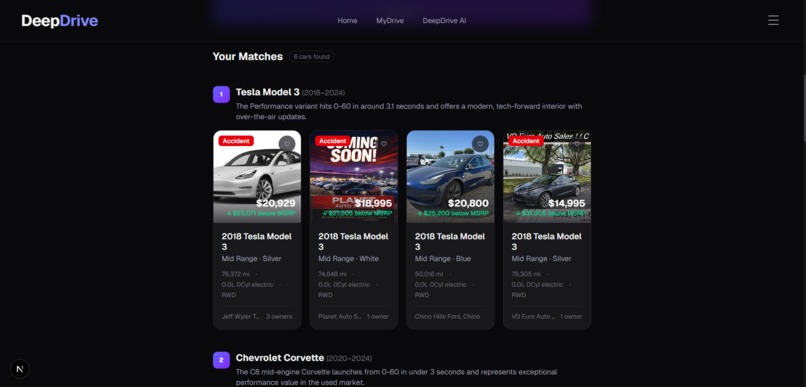Click 'Mid Range · White' trim text
806x387 pixels.
click(x=349, y=259)
